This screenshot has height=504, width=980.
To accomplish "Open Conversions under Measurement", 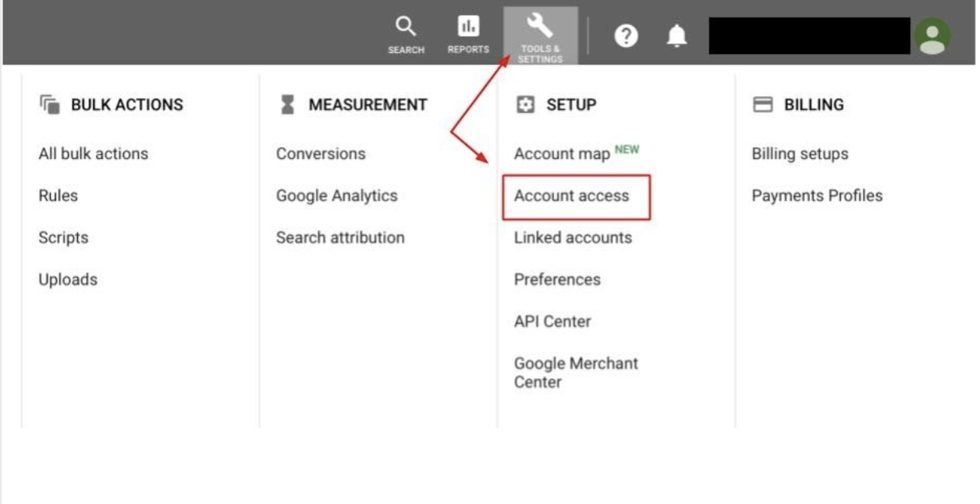I will point(321,154).
